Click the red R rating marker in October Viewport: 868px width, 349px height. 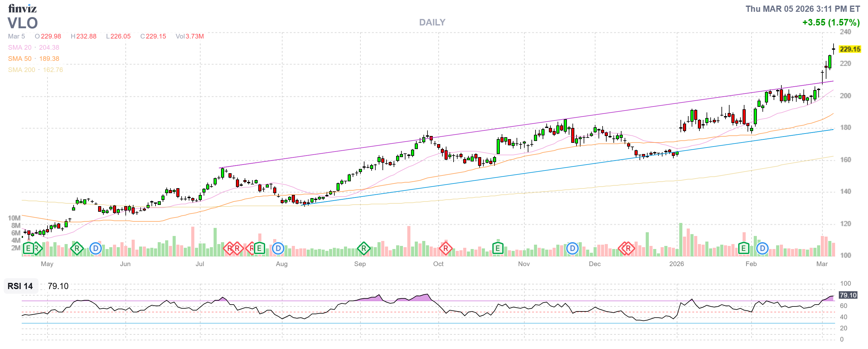click(445, 249)
